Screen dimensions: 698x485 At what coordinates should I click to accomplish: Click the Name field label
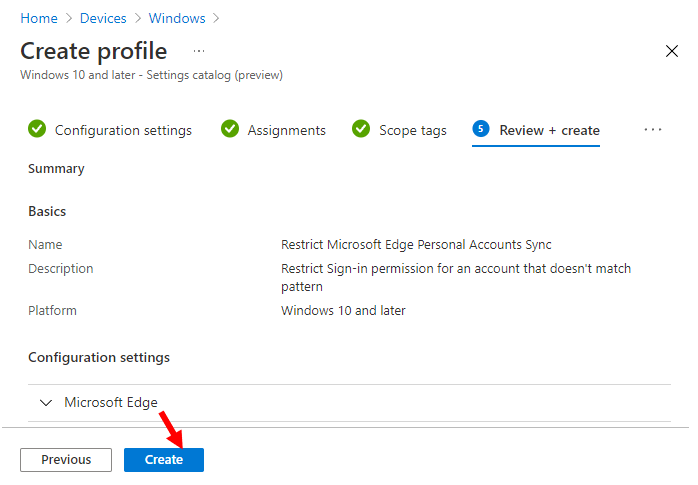pos(45,245)
